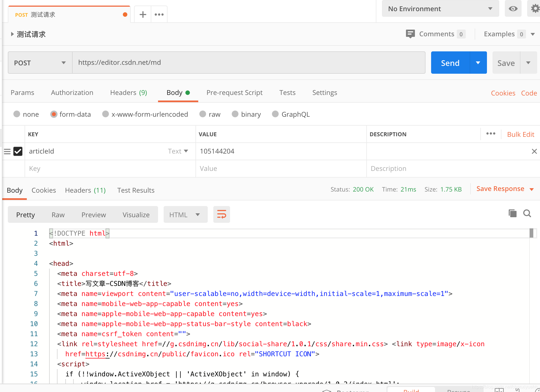The image size is (540, 392).
Task: Switch response view to Visualize
Action: pos(136,215)
